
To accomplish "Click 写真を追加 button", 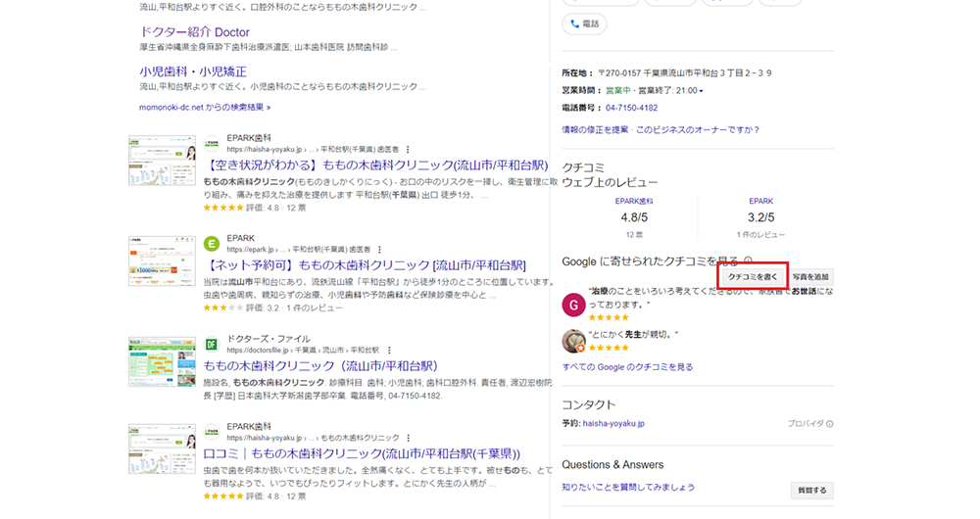I will tap(810, 277).
